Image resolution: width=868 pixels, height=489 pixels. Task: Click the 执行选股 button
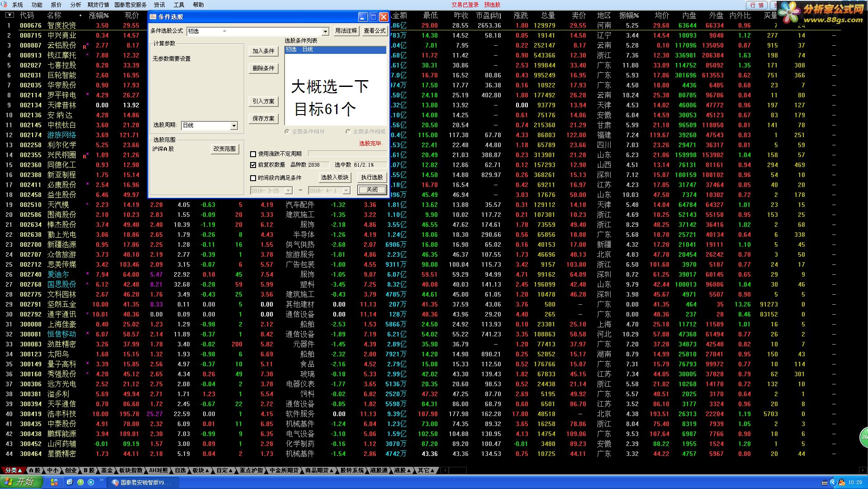[372, 177]
